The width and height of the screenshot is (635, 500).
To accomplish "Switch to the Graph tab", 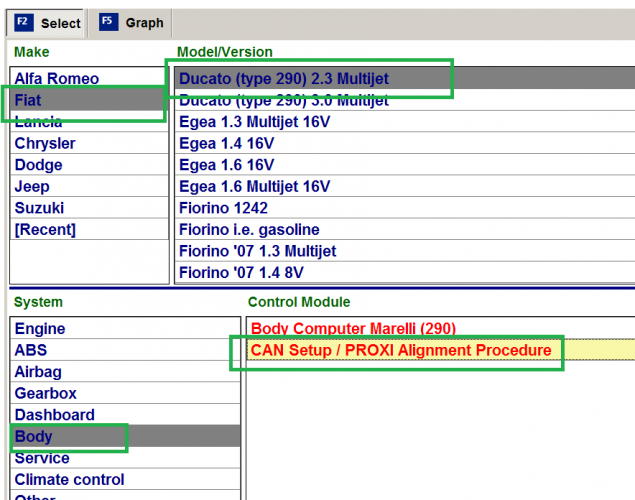I will click(131, 22).
